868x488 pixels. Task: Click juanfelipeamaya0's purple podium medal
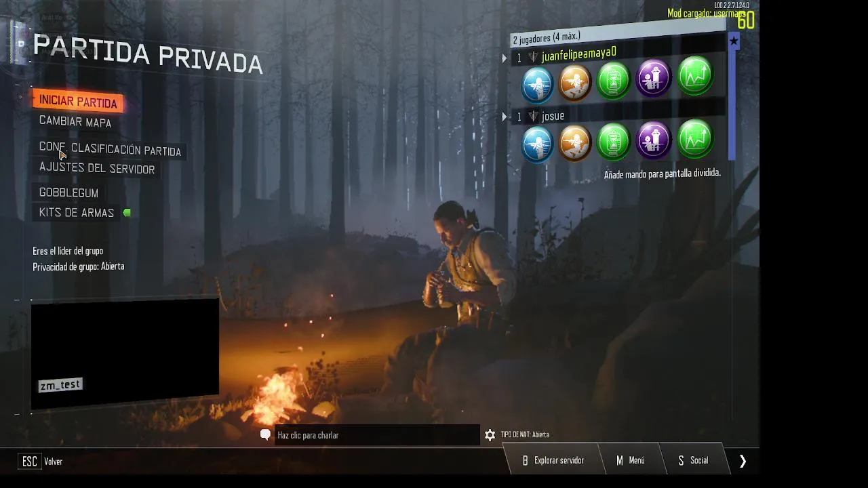pyautogui.click(x=654, y=77)
